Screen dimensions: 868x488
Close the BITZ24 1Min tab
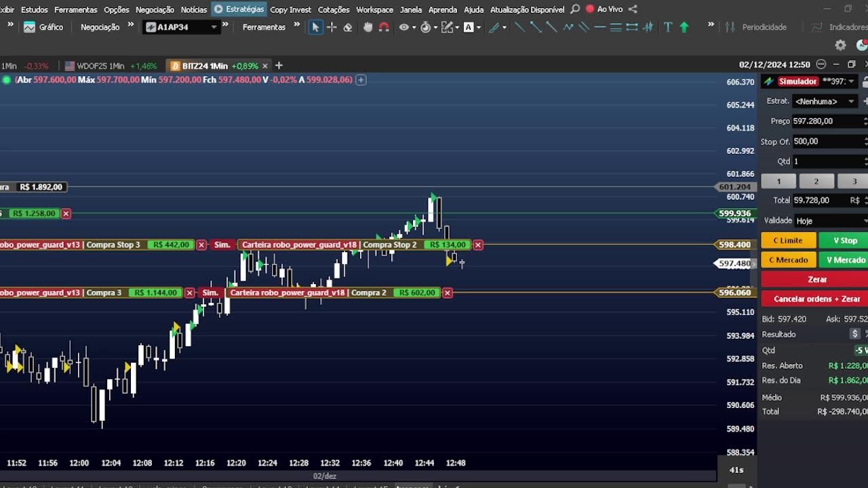pyautogui.click(x=265, y=66)
